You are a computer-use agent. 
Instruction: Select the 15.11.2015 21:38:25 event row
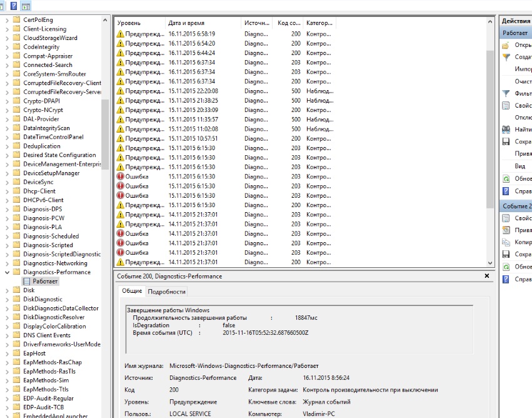[224, 101]
